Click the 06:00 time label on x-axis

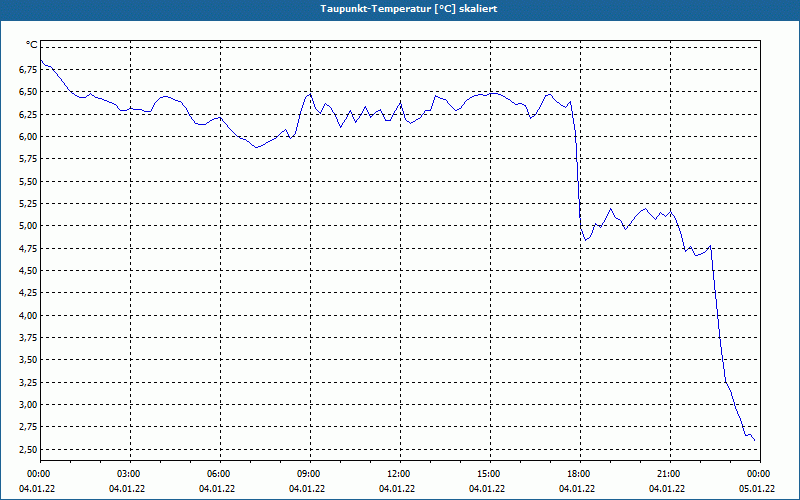(220, 474)
